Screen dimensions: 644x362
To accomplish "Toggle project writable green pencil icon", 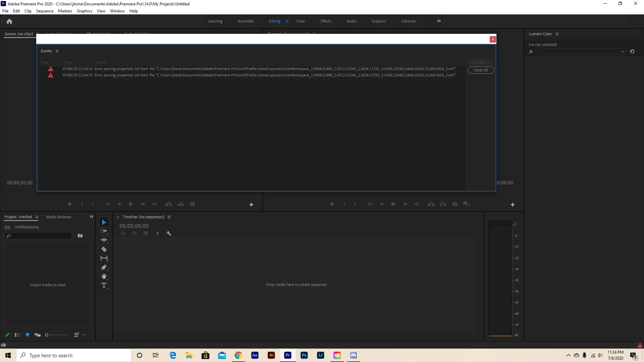I will click(x=7, y=335).
